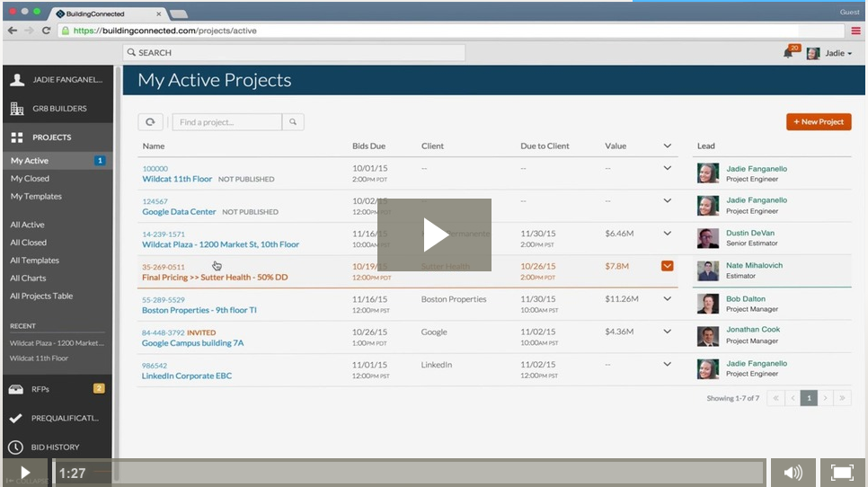868x487 pixels.
Task: Select My Active in sidebar
Action: pos(58,161)
